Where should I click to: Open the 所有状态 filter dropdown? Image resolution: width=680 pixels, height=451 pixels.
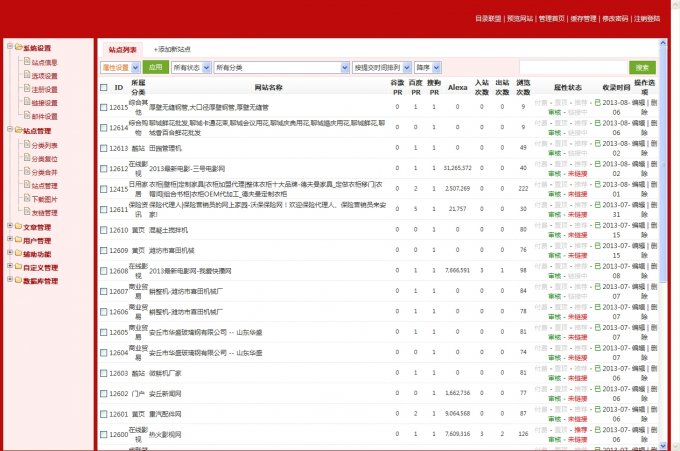pos(191,68)
